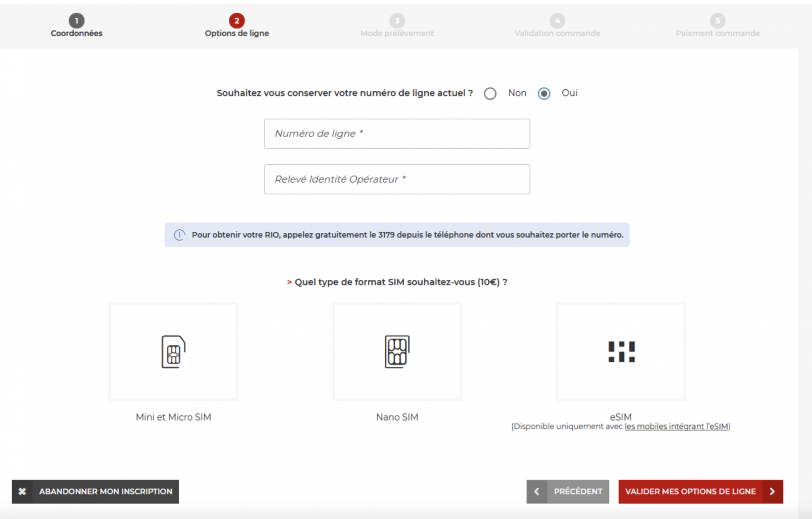Open the mobiles intégrant l'eSIM link
Screen dimensions: 812x519
tap(676, 427)
